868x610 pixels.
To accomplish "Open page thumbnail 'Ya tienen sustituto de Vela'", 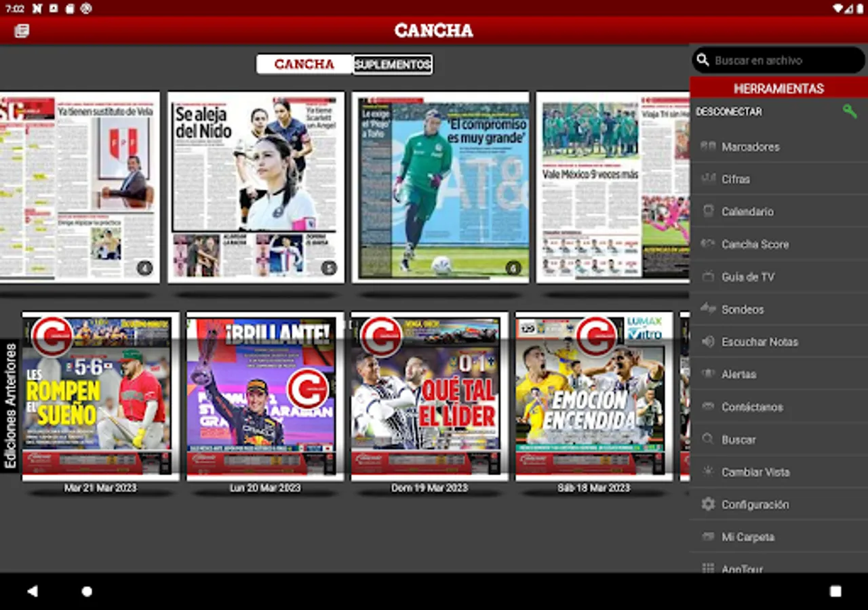I will [79, 187].
